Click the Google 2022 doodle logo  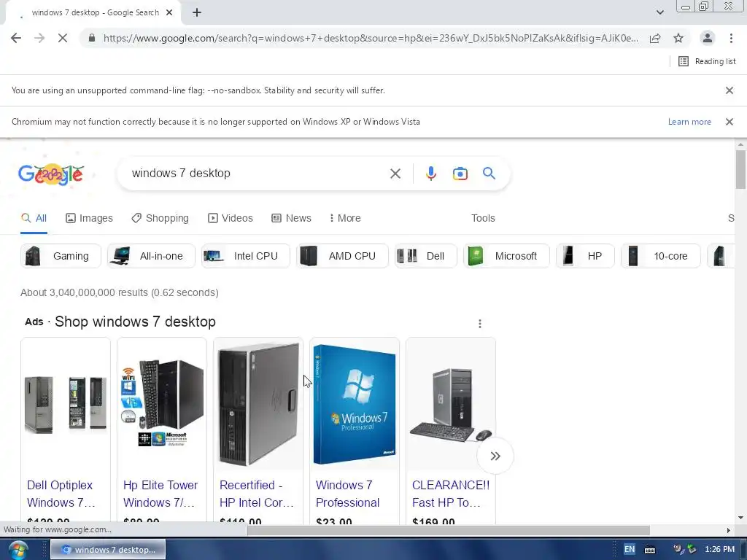click(x=52, y=174)
